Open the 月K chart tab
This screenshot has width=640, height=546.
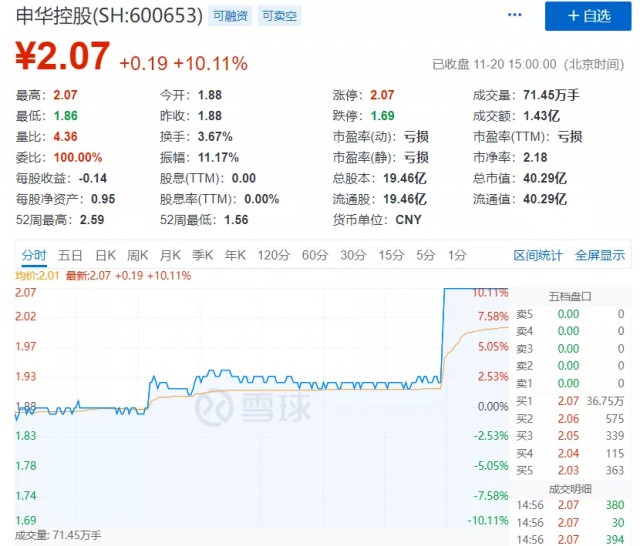[170, 255]
